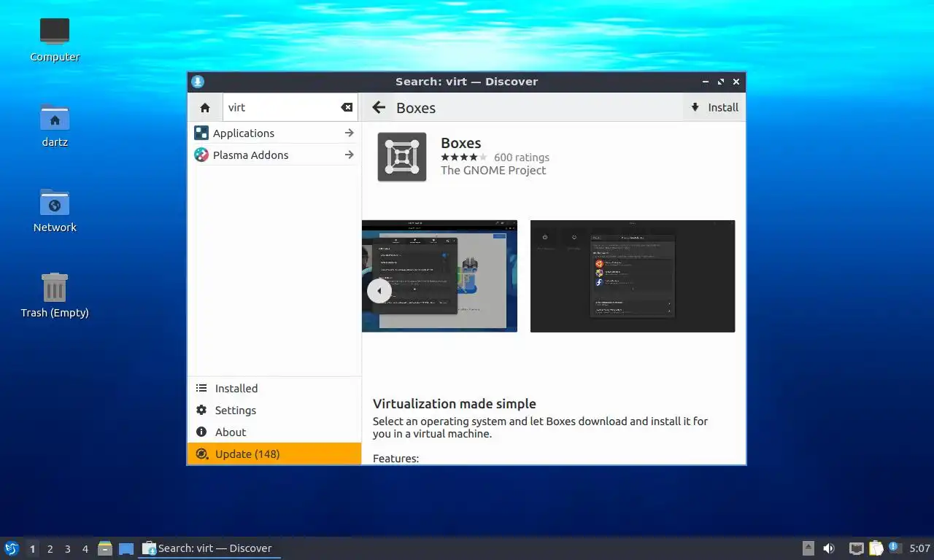This screenshot has width=934, height=560.
Task: Open Computer desktop icon
Action: pyautogui.click(x=55, y=39)
